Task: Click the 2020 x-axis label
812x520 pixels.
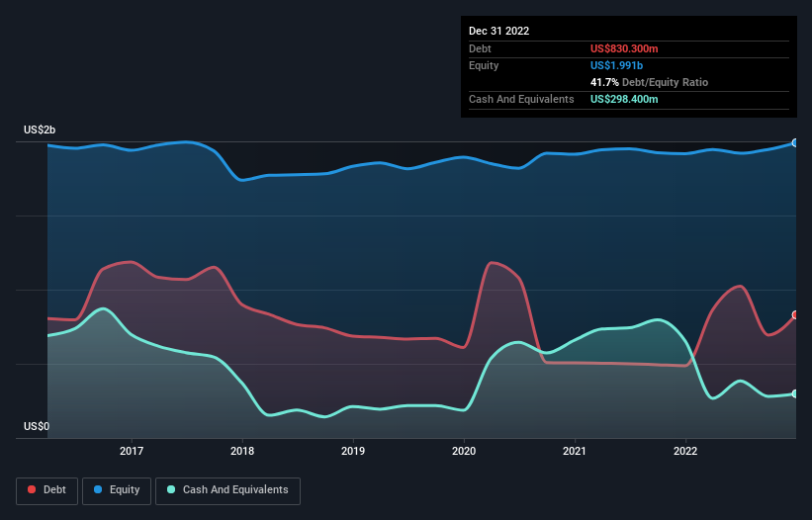Action: pos(464,451)
